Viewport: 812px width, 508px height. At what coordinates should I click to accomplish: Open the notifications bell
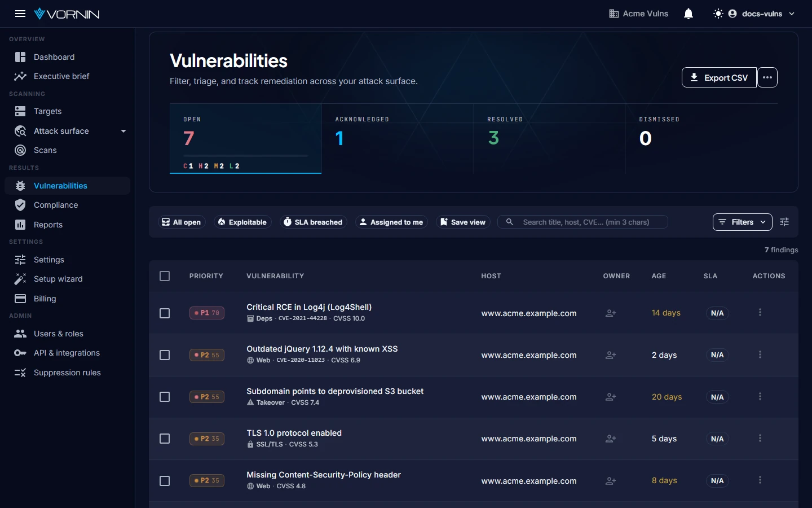click(689, 14)
